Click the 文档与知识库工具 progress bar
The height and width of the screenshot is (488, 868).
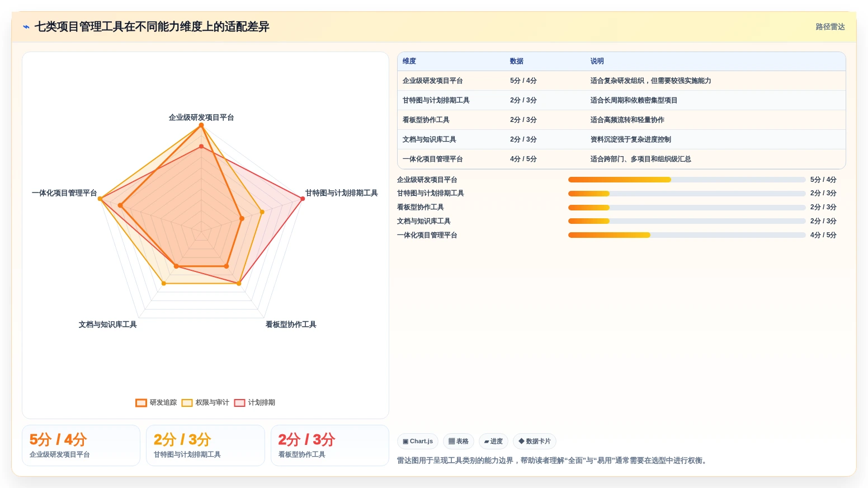point(687,221)
